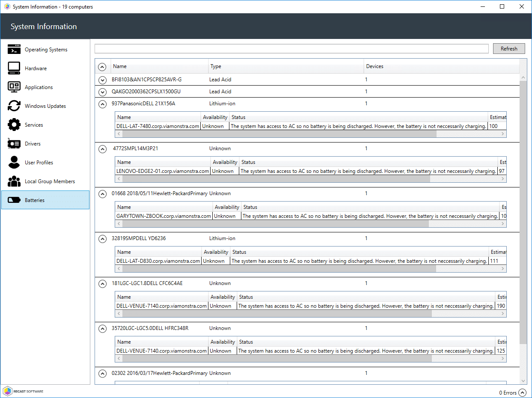Click the Refresh button

pyautogui.click(x=509, y=49)
